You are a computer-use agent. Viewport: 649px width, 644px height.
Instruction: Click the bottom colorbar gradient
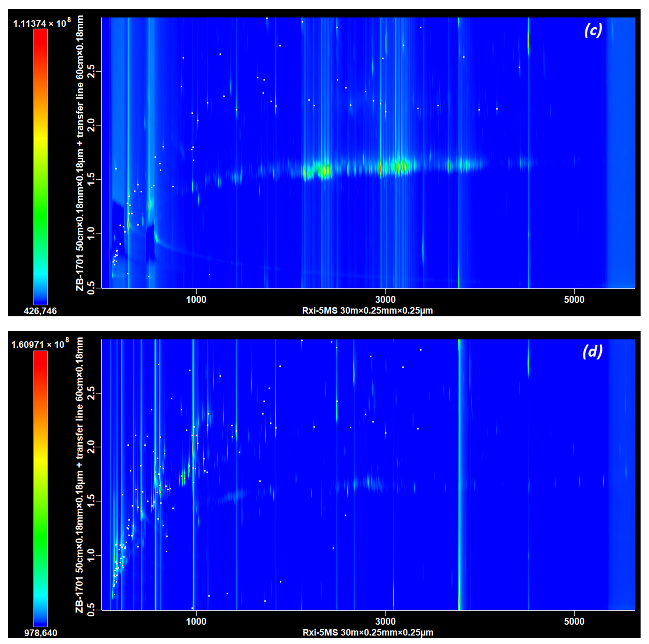click(x=40, y=488)
